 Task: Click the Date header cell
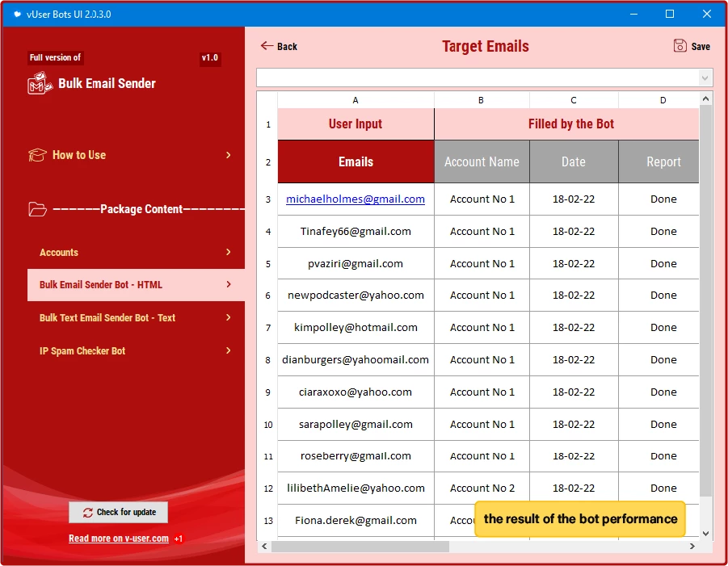click(x=574, y=162)
